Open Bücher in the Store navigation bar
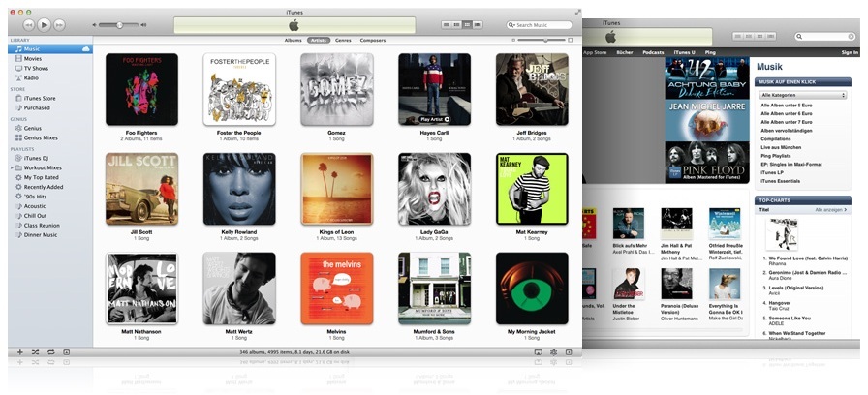 pos(625,52)
